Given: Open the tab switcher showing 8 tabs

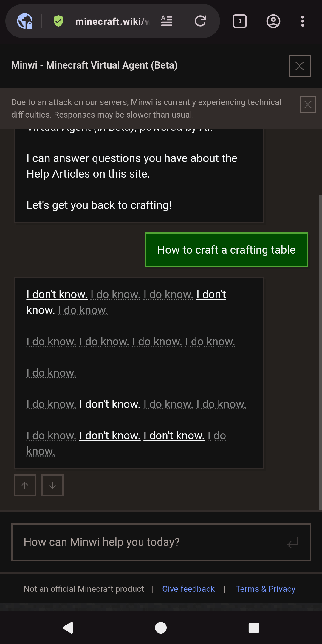Looking at the screenshot, I should (240, 21).
